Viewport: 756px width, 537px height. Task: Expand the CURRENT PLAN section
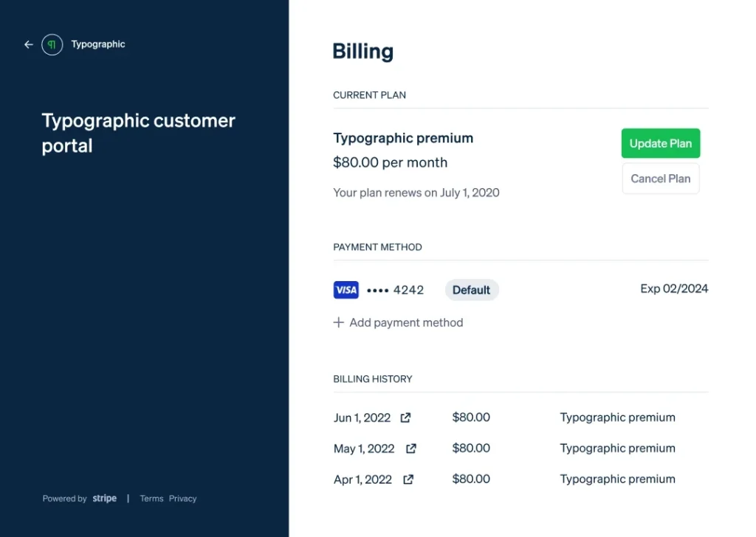369,94
